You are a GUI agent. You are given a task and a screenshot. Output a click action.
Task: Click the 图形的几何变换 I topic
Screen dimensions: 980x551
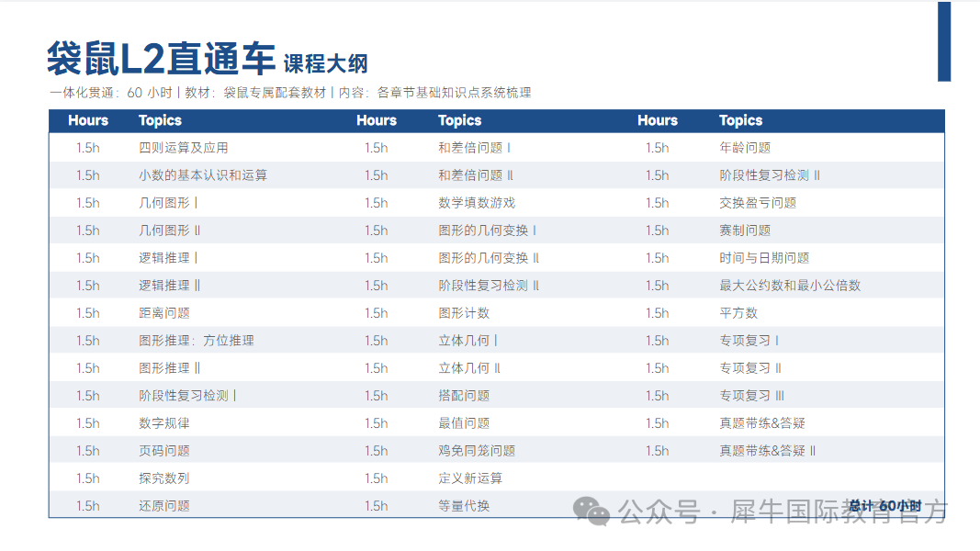click(488, 231)
